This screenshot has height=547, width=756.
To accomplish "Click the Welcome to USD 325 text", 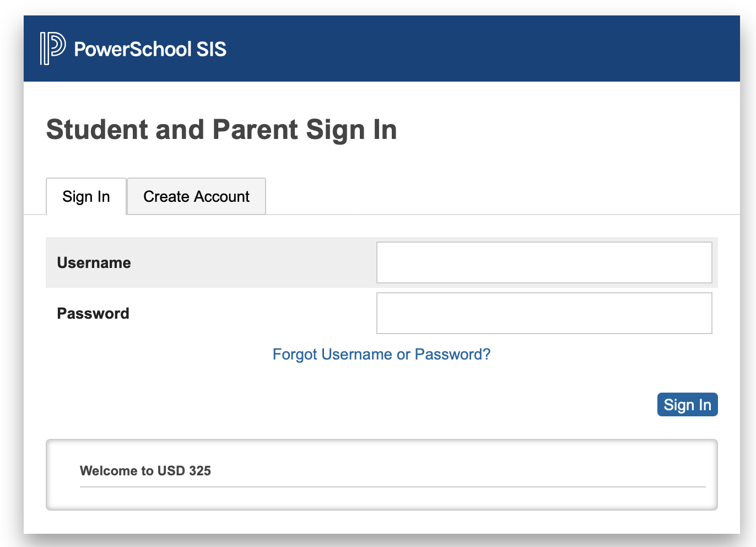I will click(145, 471).
